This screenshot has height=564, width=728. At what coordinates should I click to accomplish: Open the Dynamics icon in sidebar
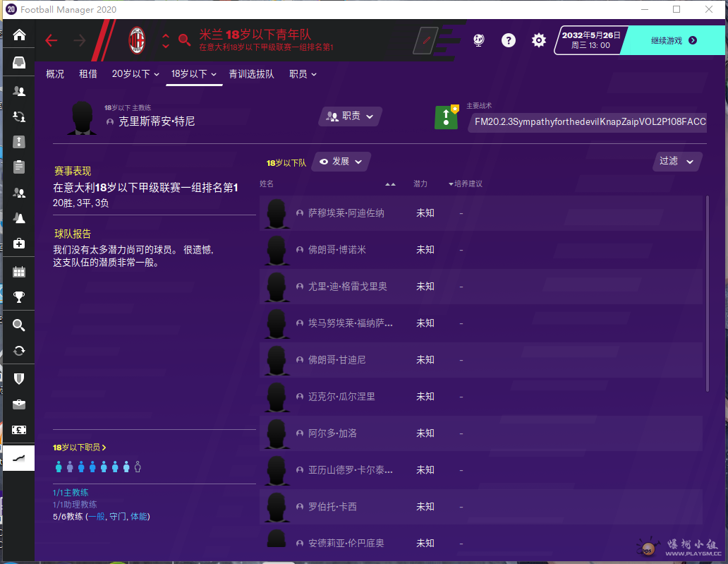click(19, 116)
